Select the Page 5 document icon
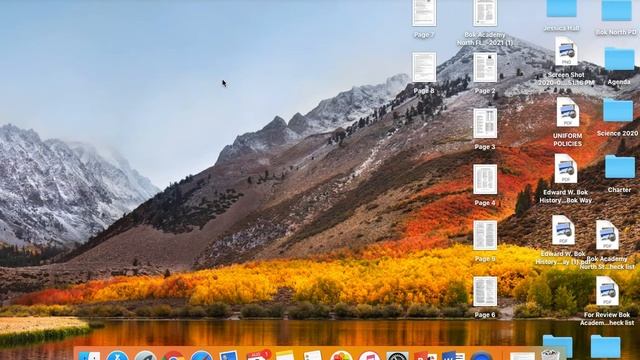Image resolution: width=640 pixels, height=360 pixels. coord(485,235)
